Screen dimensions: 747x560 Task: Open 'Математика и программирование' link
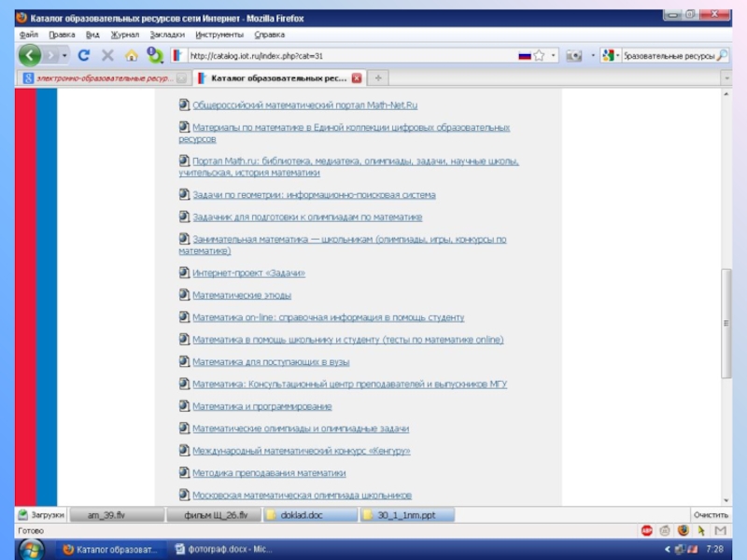click(x=262, y=407)
